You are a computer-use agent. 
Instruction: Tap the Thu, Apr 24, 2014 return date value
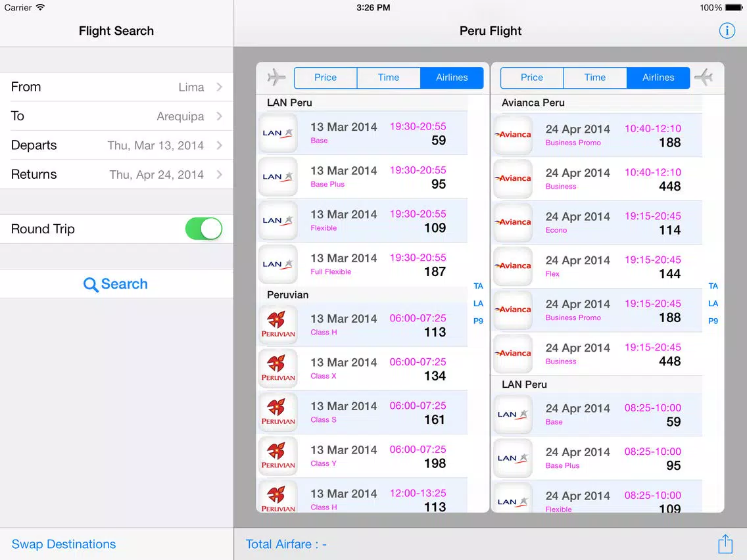coord(157,175)
